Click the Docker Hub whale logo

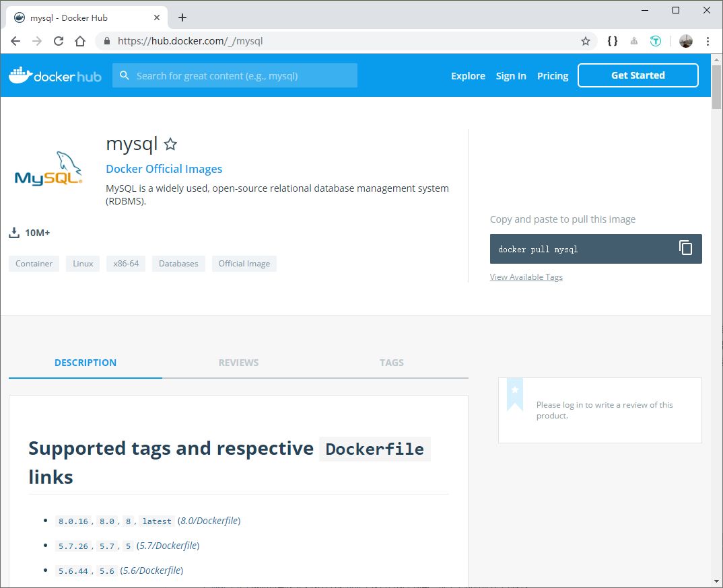point(55,75)
